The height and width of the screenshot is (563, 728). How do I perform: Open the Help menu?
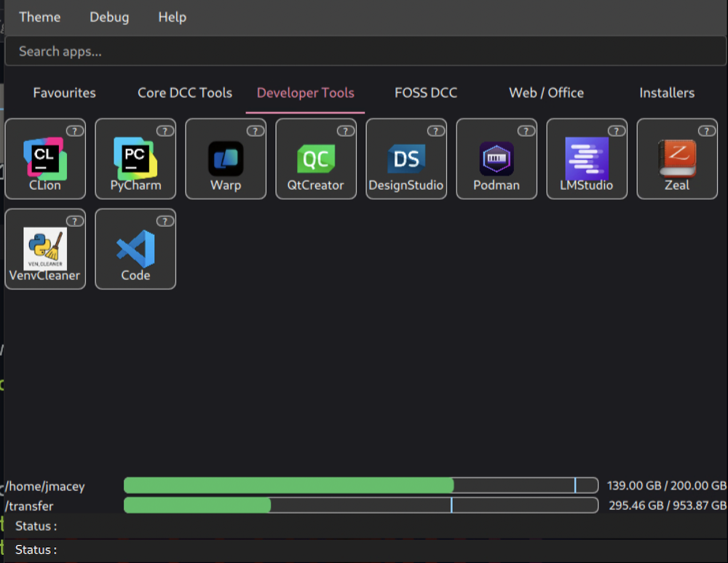click(x=173, y=17)
